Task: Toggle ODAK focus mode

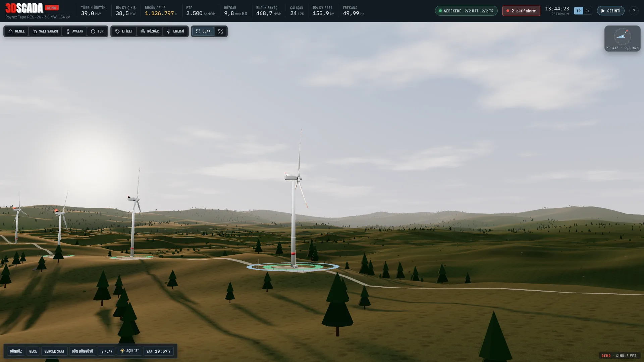Action: pos(203,31)
